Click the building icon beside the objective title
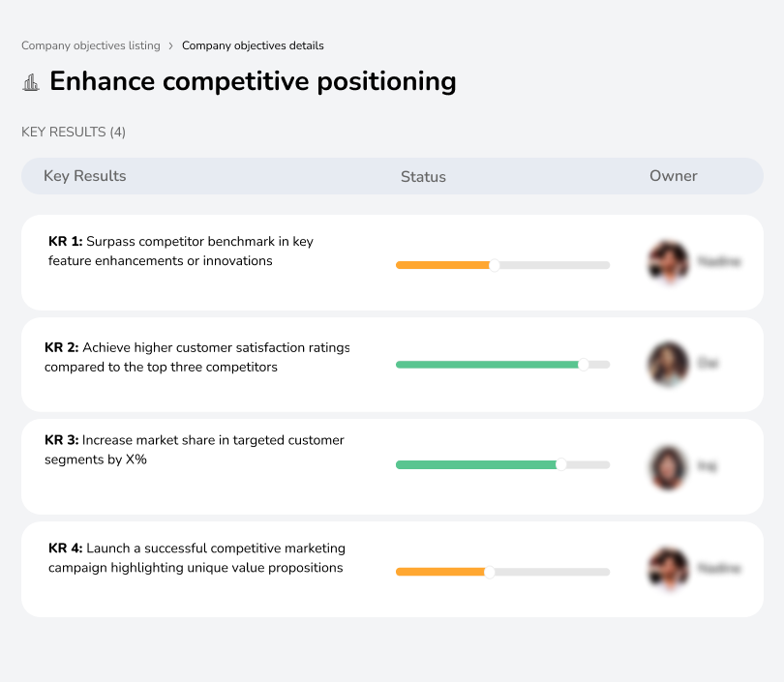784x682 pixels. pos(31,81)
